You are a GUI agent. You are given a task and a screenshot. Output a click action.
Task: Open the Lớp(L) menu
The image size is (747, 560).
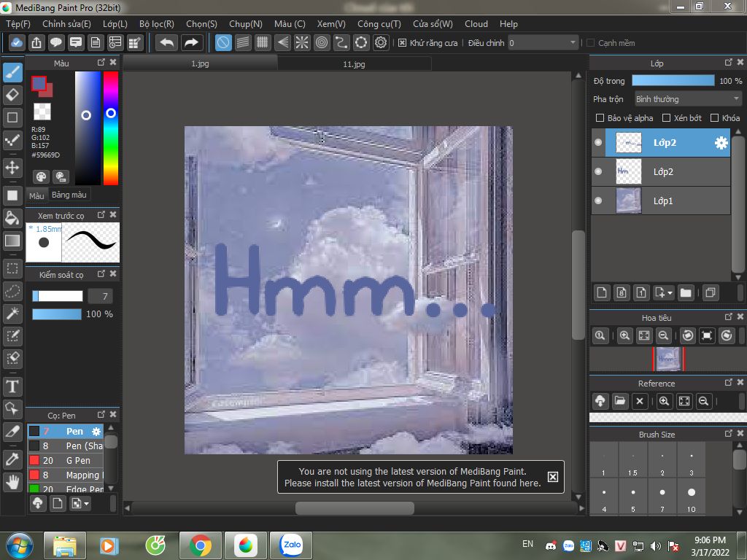pos(115,24)
